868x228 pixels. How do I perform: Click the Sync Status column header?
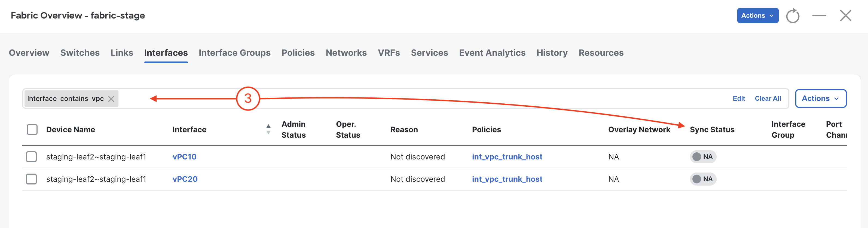(712, 129)
